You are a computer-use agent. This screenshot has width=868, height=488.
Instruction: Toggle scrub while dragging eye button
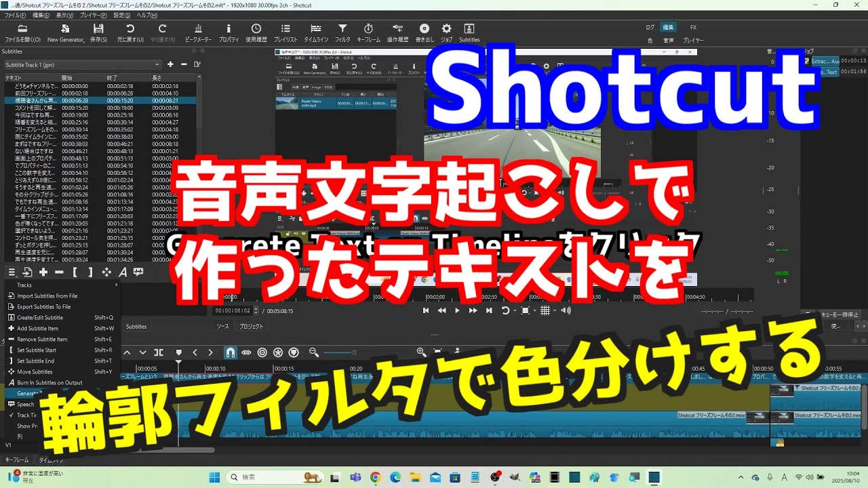pos(246,352)
